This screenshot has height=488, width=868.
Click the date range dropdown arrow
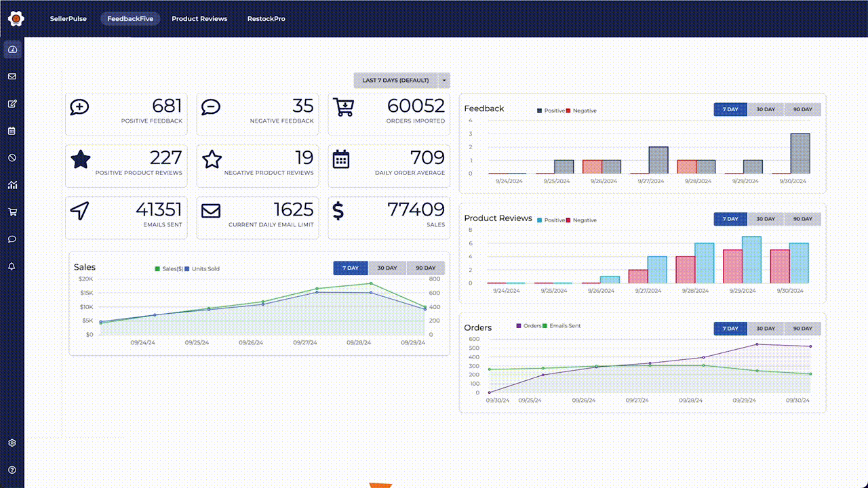coord(444,81)
